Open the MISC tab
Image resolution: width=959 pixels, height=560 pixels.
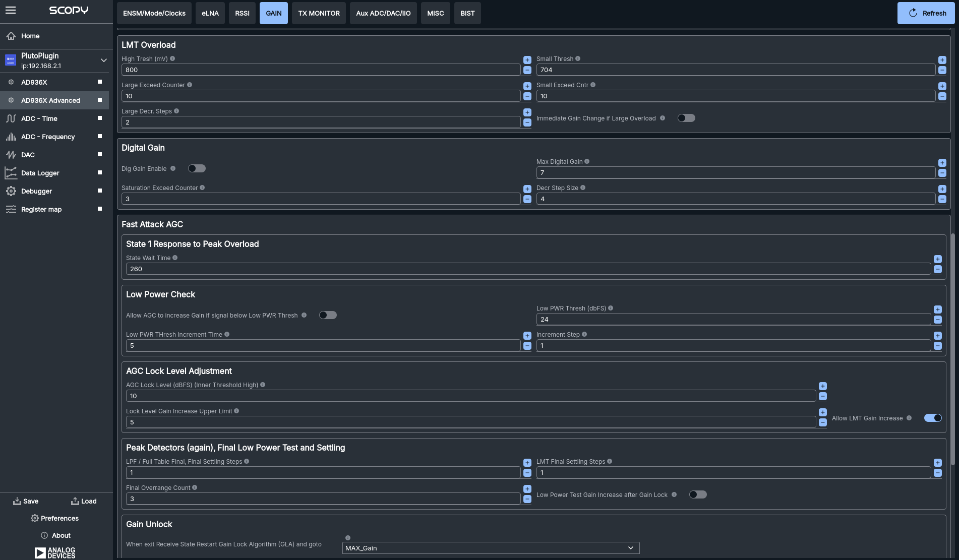tap(436, 13)
